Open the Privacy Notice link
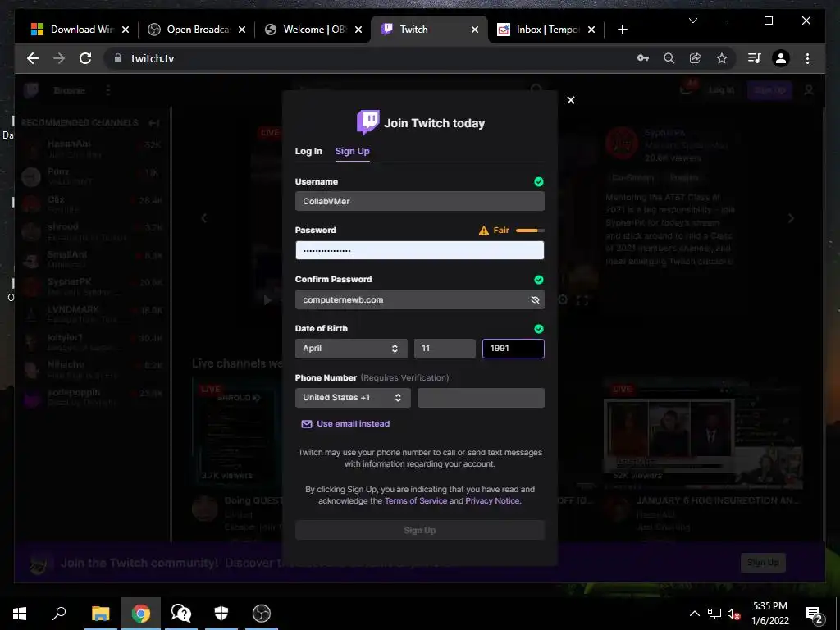Image resolution: width=840 pixels, height=630 pixels. tap(492, 500)
